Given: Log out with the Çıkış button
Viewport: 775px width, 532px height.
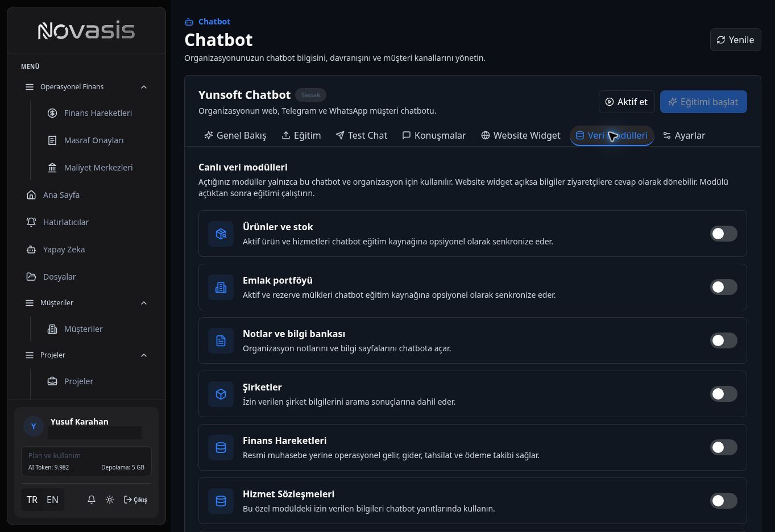Looking at the screenshot, I should (x=135, y=500).
